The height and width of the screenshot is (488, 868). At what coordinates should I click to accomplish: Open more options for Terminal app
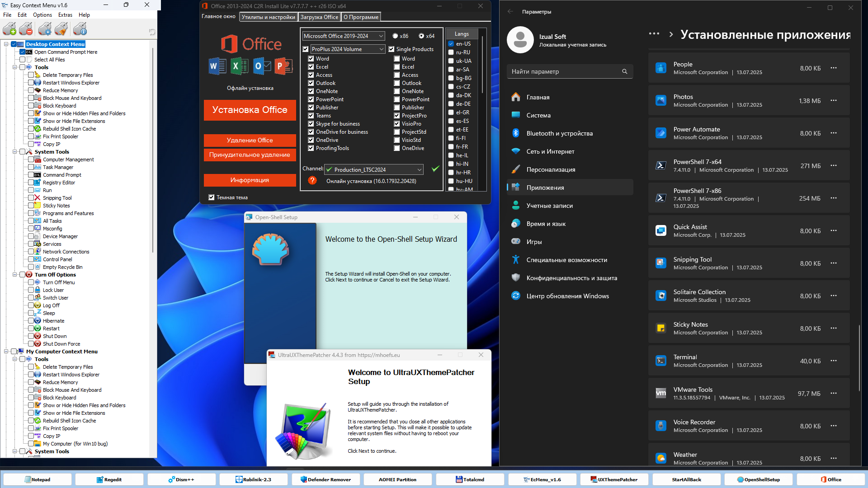[x=834, y=361]
